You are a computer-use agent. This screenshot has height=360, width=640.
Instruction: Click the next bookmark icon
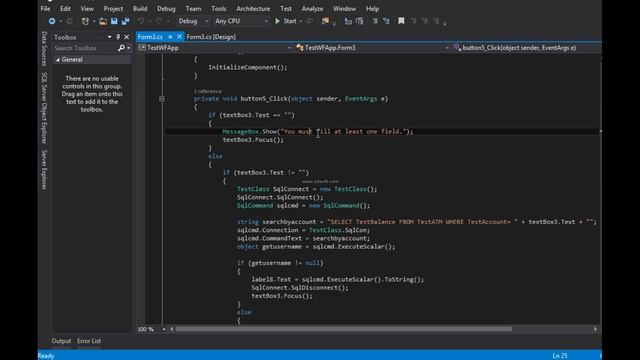click(x=424, y=21)
